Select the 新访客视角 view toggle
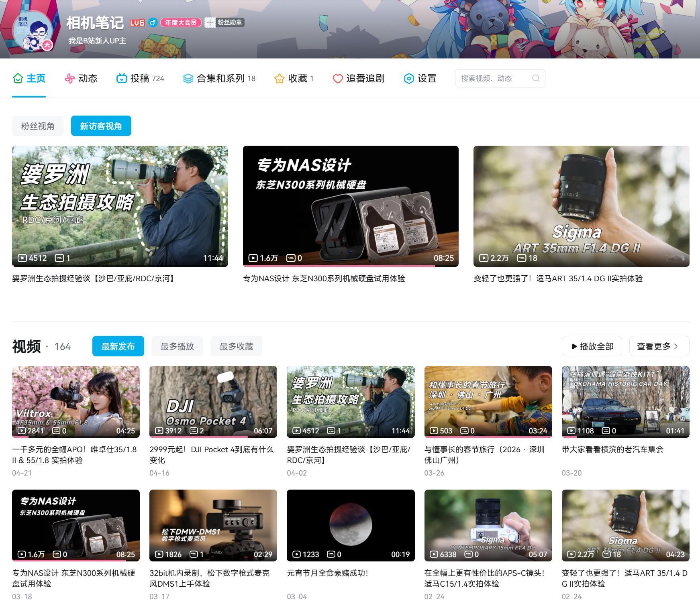 pyautogui.click(x=101, y=126)
